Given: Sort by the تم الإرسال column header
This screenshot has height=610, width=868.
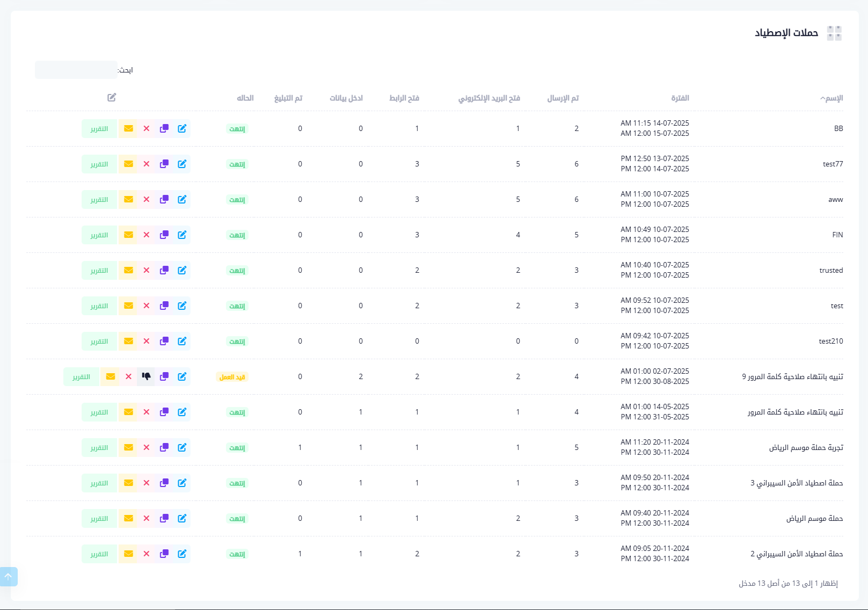Looking at the screenshot, I should click(x=563, y=98).
